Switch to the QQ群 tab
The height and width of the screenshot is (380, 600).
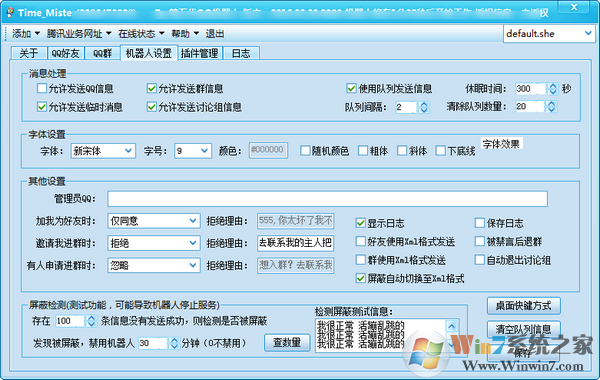coord(102,53)
